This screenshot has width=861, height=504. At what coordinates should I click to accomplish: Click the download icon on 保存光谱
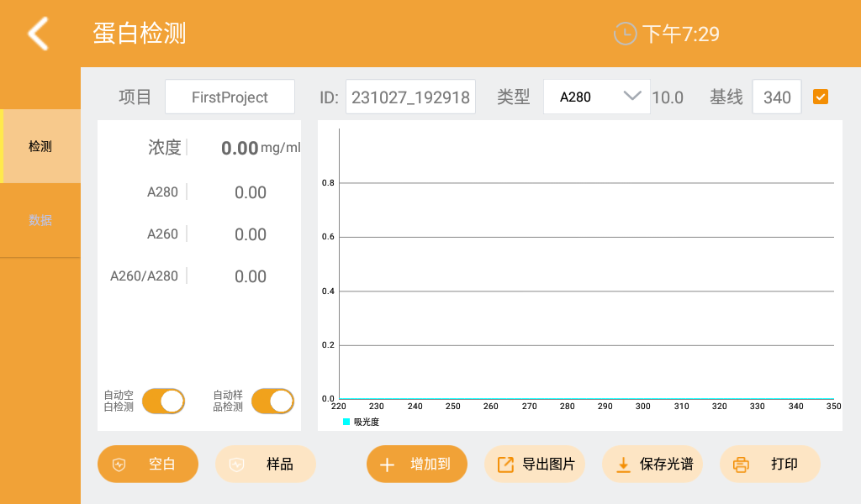click(624, 464)
